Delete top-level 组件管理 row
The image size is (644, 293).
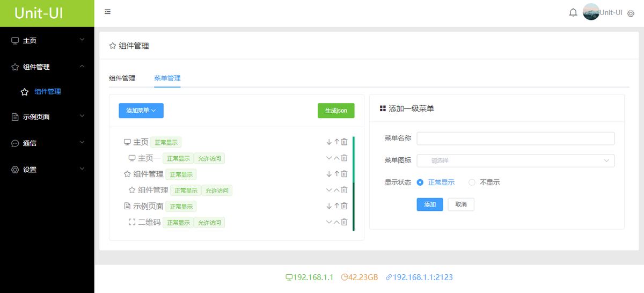pos(345,174)
